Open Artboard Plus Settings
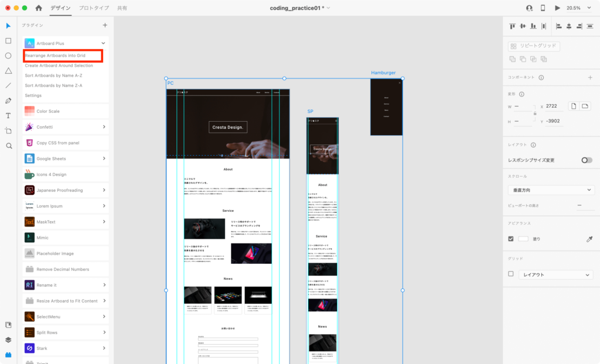Viewport: 600px width, 364px height. click(x=33, y=95)
